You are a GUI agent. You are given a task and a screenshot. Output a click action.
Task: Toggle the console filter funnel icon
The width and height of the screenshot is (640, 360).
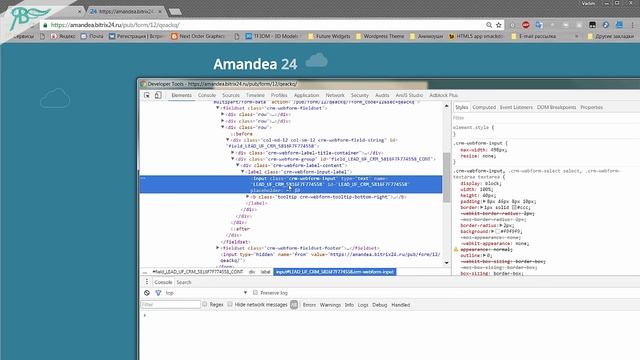(x=158, y=293)
